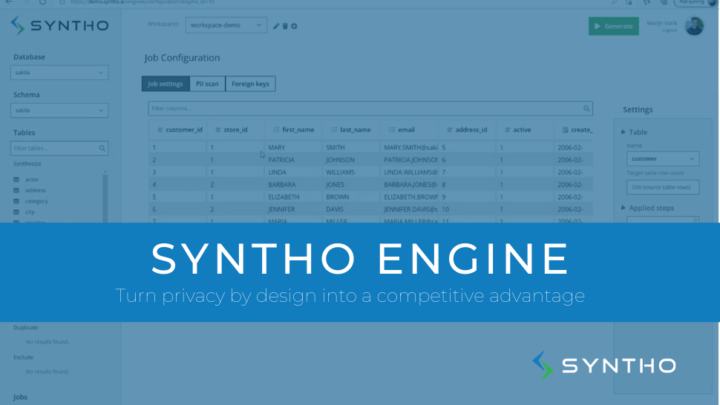Click the category table icon

(x=17, y=201)
